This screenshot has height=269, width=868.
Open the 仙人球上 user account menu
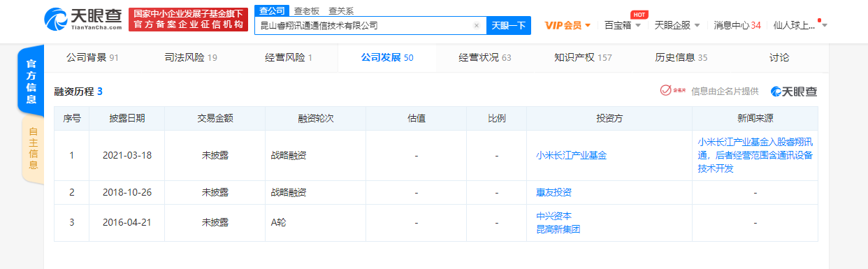pyautogui.click(x=800, y=25)
